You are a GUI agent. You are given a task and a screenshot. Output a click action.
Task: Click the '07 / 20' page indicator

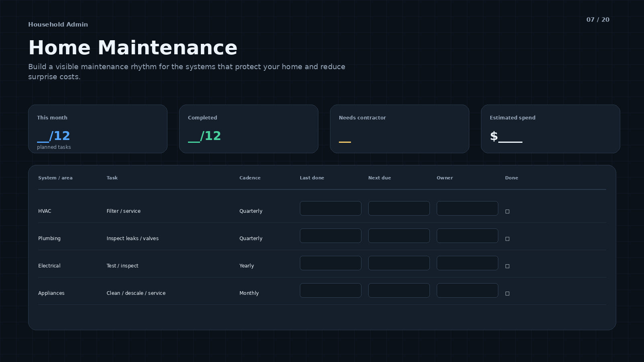pyautogui.click(x=598, y=20)
